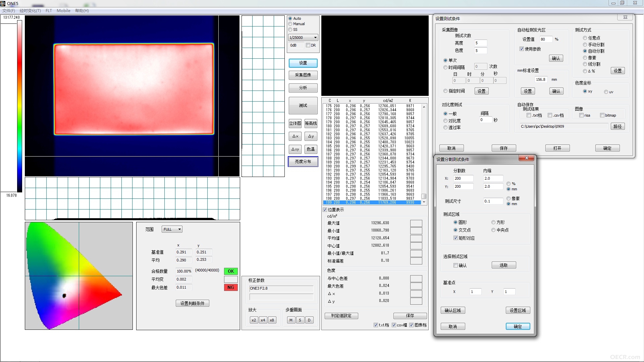This screenshot has height=362, width=644.
Task: Click 判定値設定 button
Action: click(x=341, y=316)
